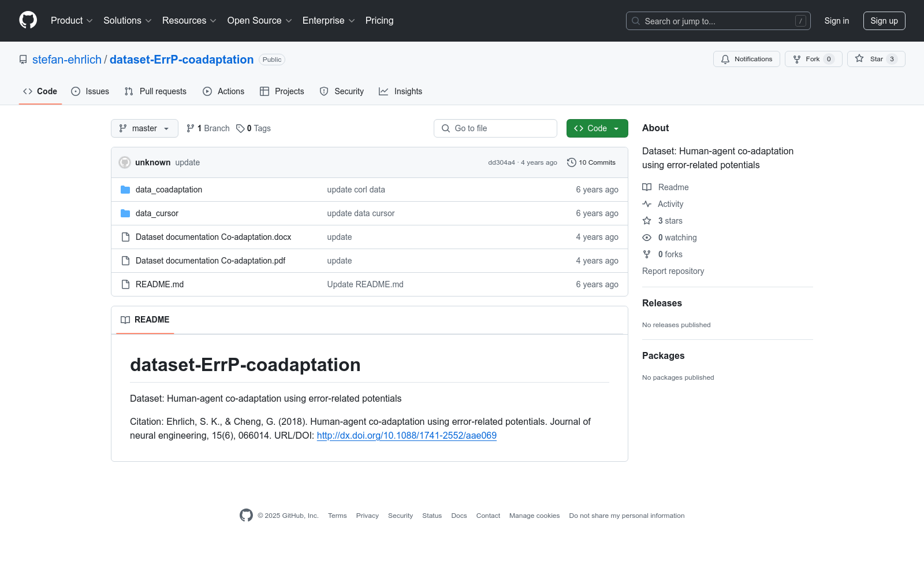Open the dataset-ErrP-coadaptation repository link

(x=181, y=60)
